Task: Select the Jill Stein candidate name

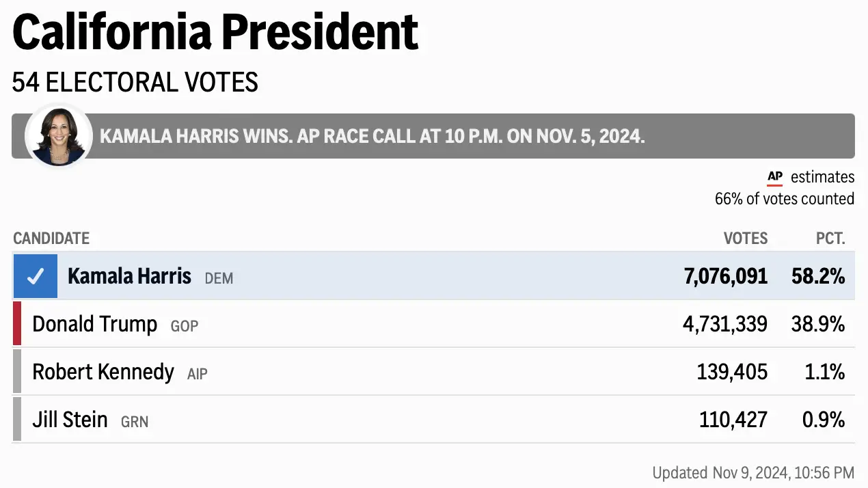Action: point(70,419)
